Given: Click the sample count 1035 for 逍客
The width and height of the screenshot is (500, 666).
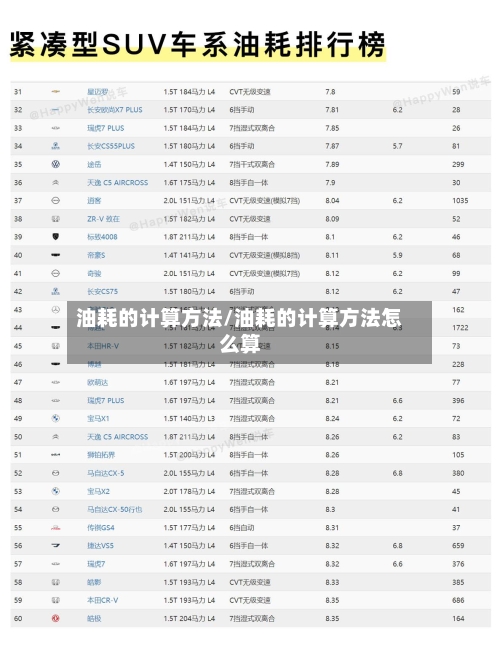Looking at the screenshot, I should (460, 200).
